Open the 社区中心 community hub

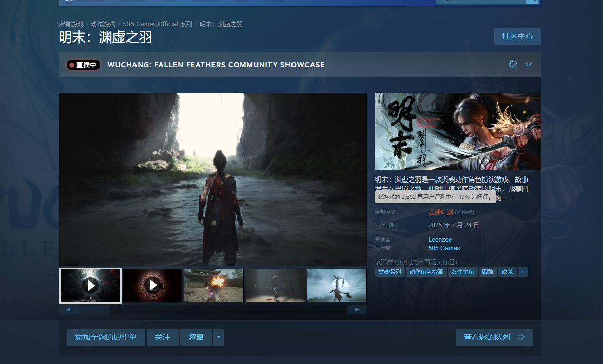point(518,36)
